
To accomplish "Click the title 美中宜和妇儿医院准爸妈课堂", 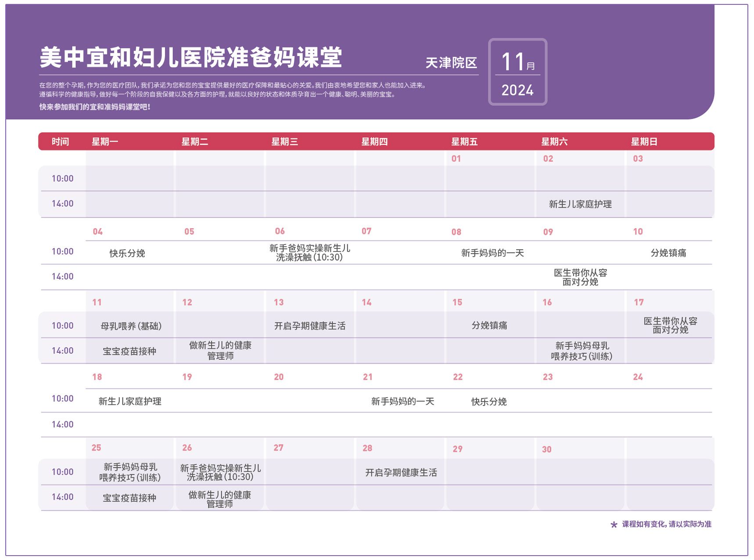I will tap(190, 58).
